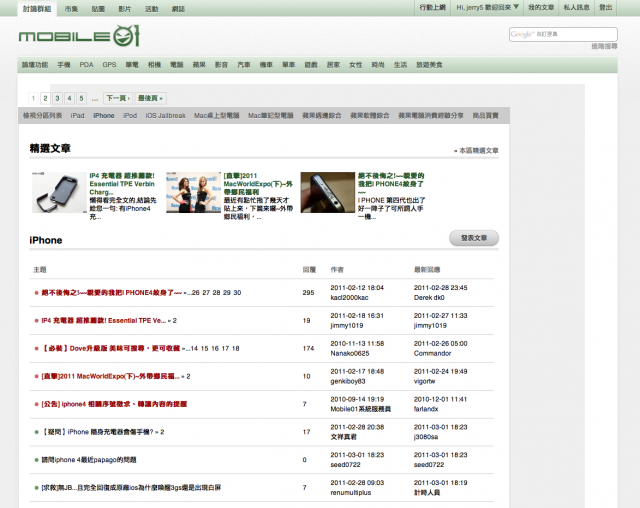Open 我的文章 in the top bar
Image resolution: width=640 pixels, height=508 pixels.
(x=541, y=7)
